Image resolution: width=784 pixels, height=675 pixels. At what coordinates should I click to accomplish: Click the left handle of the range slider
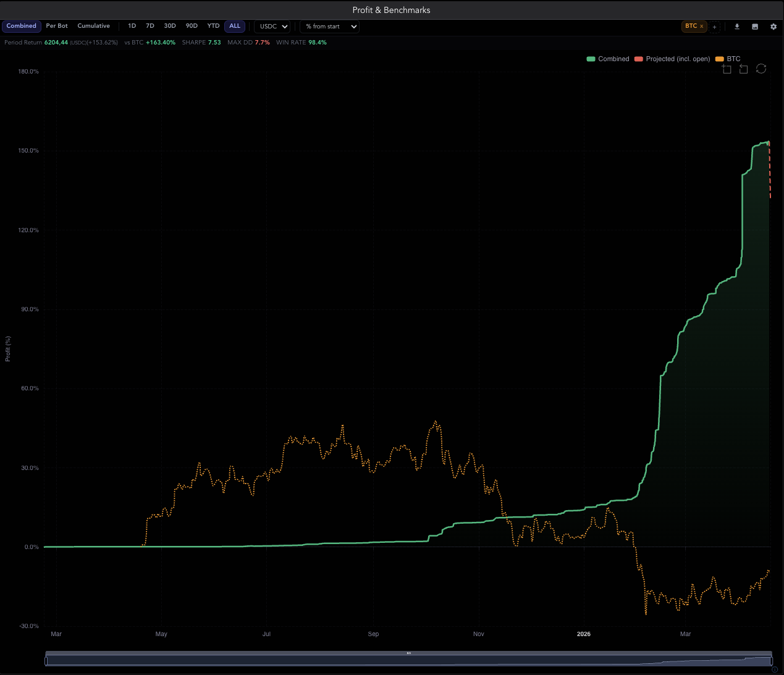coord(46,661)
